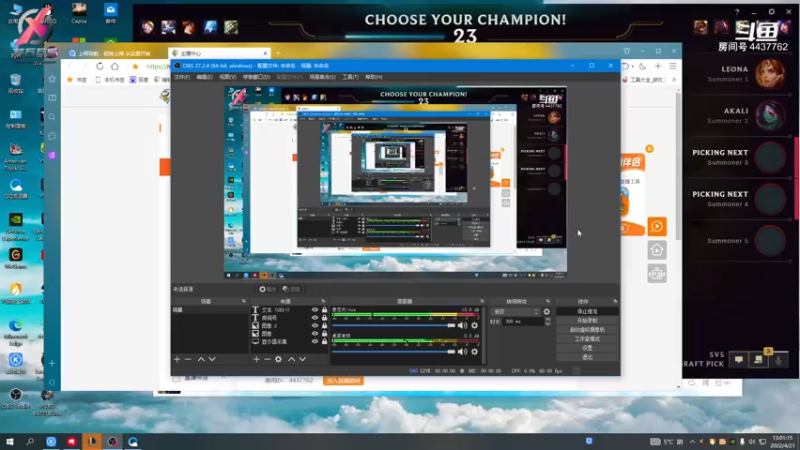Expand browser bookmarks bar overflow chevron
The image size is (800, 450).
(674, 80)
